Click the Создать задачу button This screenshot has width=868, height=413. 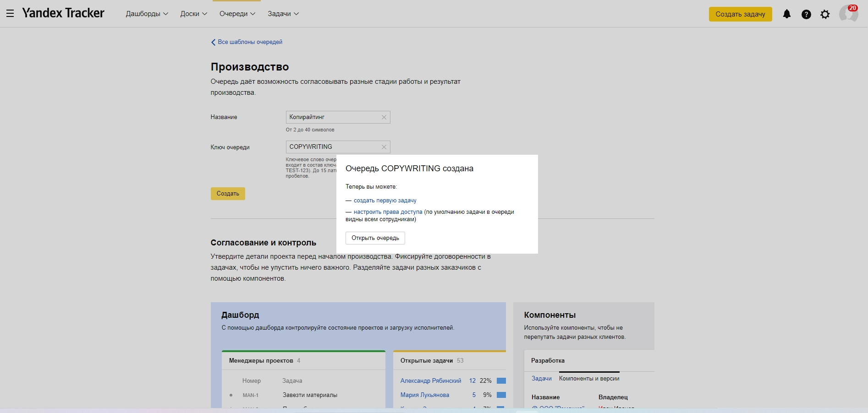pyautogui.click(x=740, y=14)
